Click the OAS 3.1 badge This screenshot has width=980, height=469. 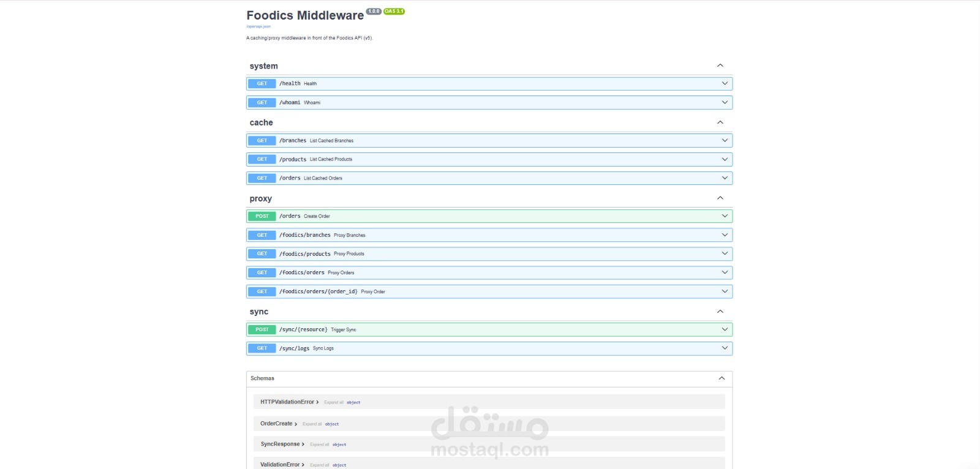tap(394, 11)
